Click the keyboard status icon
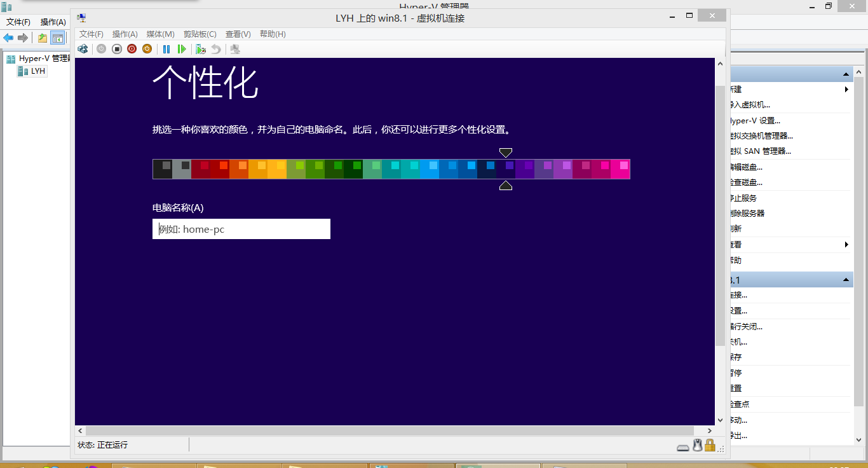This screenshot has width=868, height=468. (683, 447)
